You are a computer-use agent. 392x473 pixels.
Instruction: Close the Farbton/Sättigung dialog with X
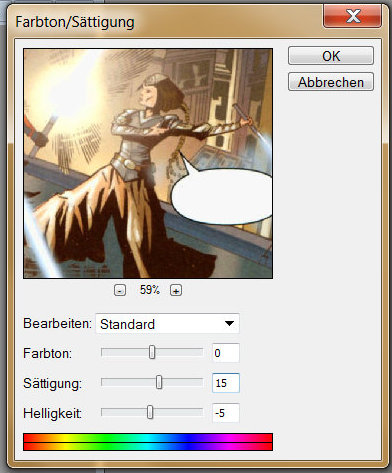coord(352,16)
